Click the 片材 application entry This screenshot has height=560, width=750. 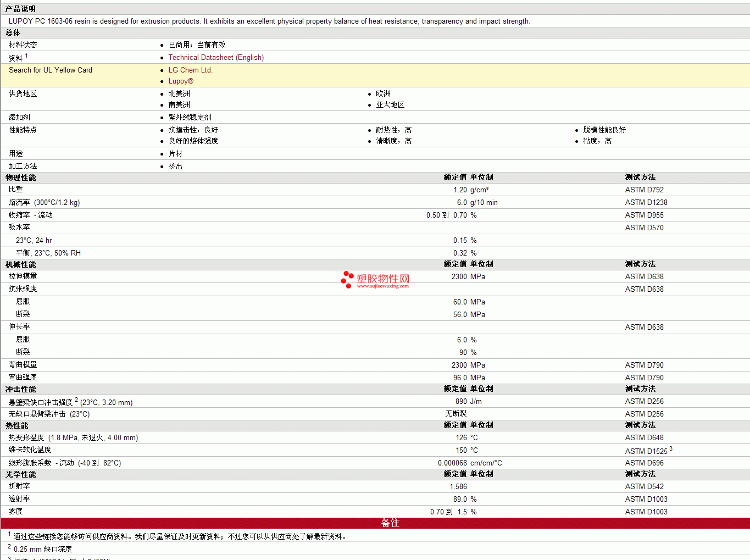(175, 153)
